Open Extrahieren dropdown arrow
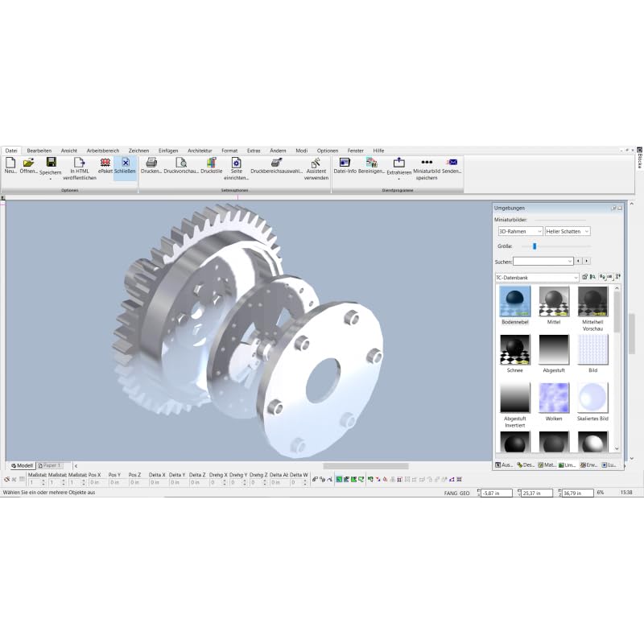This screenshot has height=644, width=644. (398, 179)
